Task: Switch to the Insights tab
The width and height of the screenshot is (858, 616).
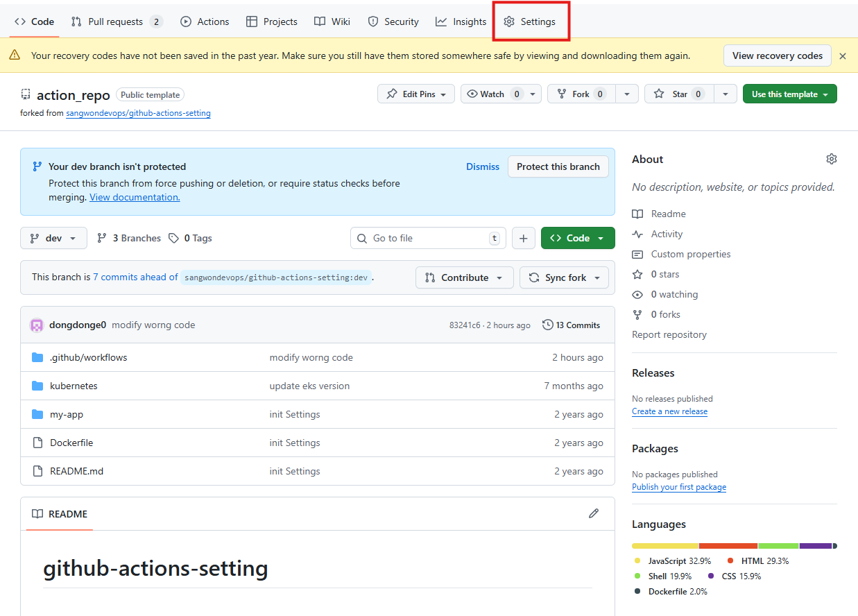Action: pos(461,22)
